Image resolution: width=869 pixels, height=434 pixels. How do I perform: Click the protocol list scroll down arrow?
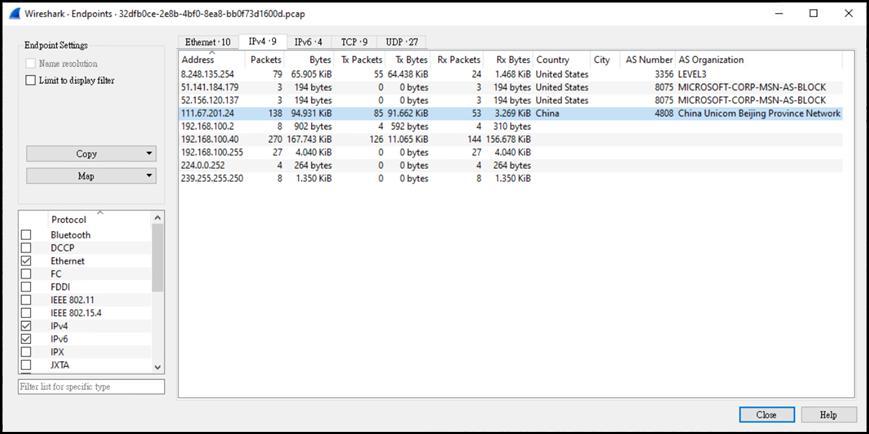(157, 366)
